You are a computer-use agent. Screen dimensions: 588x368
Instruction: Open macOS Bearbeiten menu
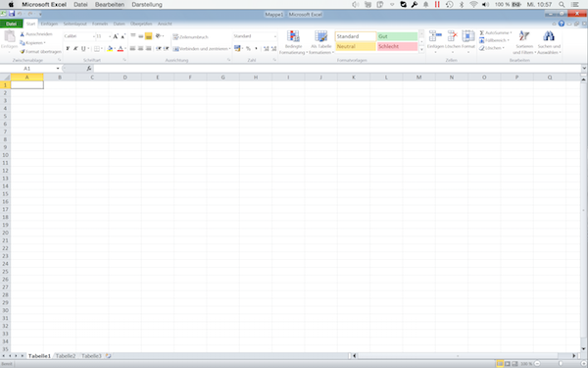(110, 5)
